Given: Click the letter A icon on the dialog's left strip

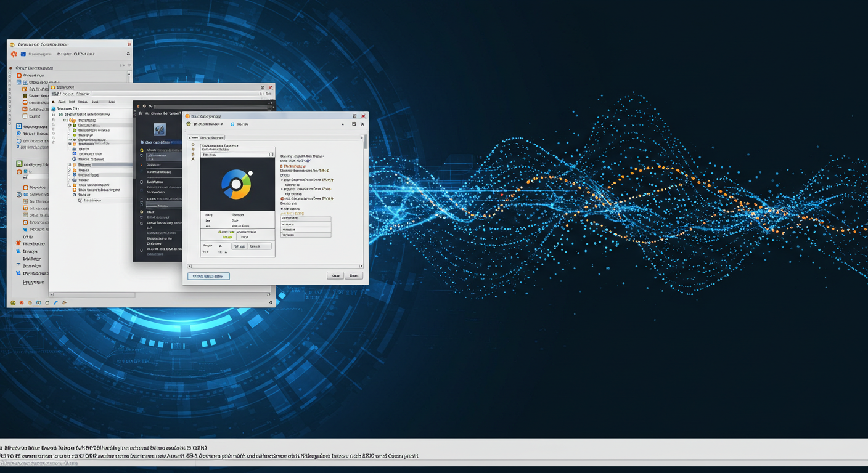Looking at the screenshot, I should (x=193, y=159).
